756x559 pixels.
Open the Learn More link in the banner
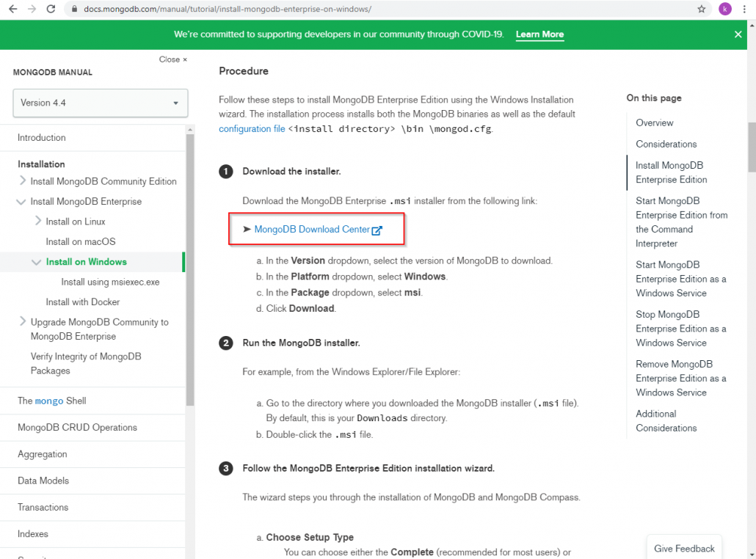click(539, 34)
